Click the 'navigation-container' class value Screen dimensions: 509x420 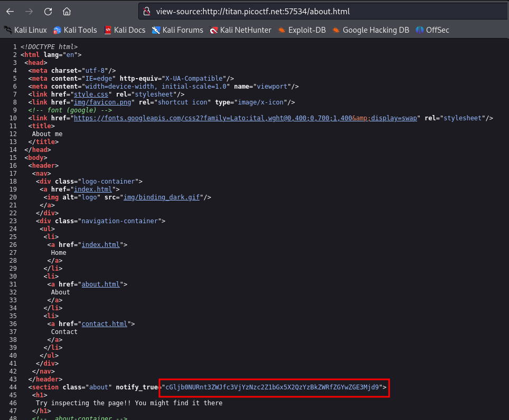point(119,221)
